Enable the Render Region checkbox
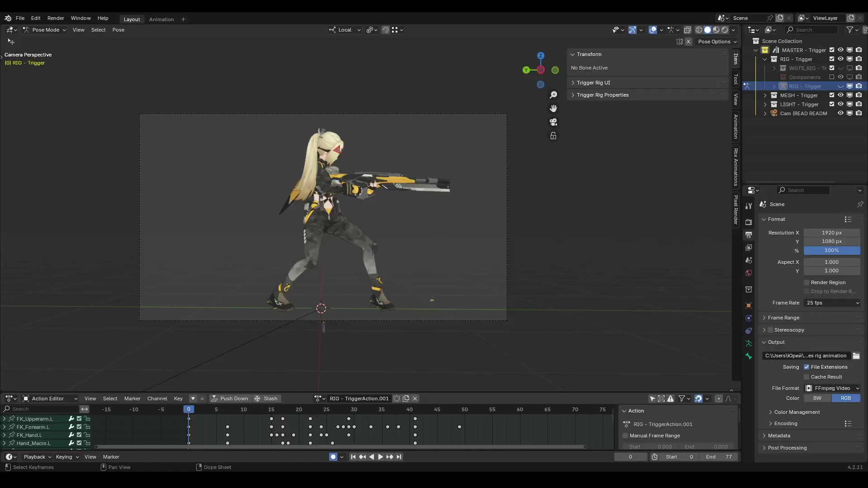The width and height of the screenshot is (868, 488). (807, 282)
